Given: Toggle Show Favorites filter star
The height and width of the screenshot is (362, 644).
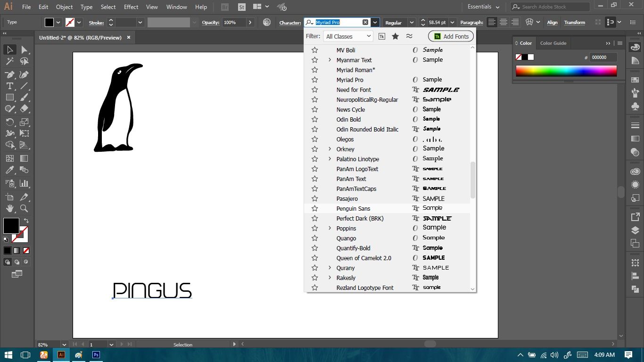Looking at the screenshot, I should (395, 36).
